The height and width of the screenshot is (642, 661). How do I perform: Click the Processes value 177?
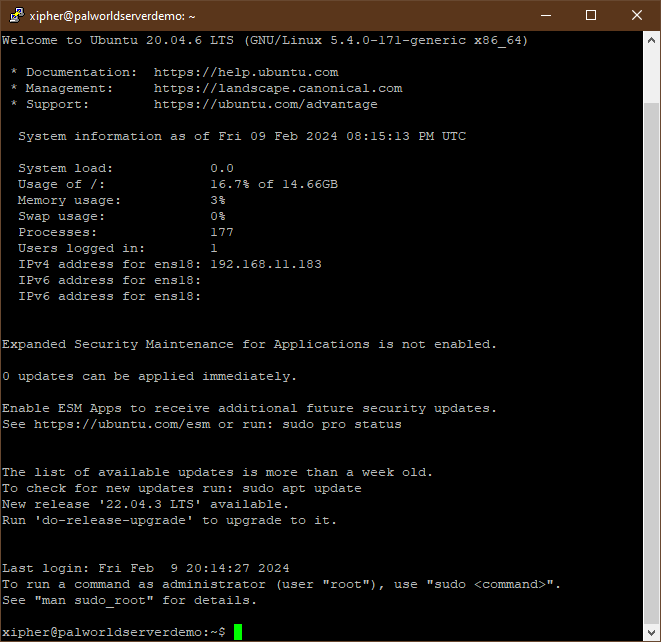[222, 232]
